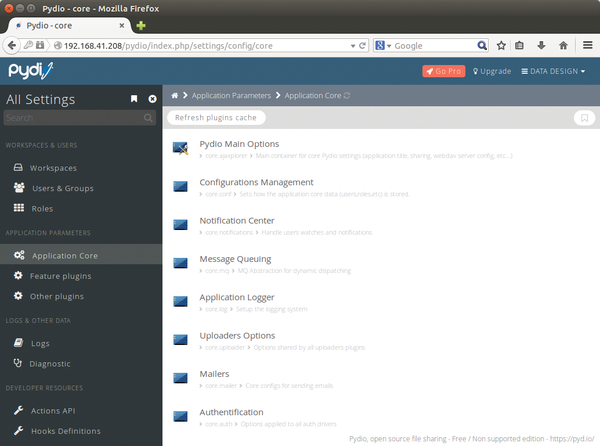The height and width of the screenshot is (446, 600).
Task: Open Workspaces in the sidebar
Action: [53, 168]
